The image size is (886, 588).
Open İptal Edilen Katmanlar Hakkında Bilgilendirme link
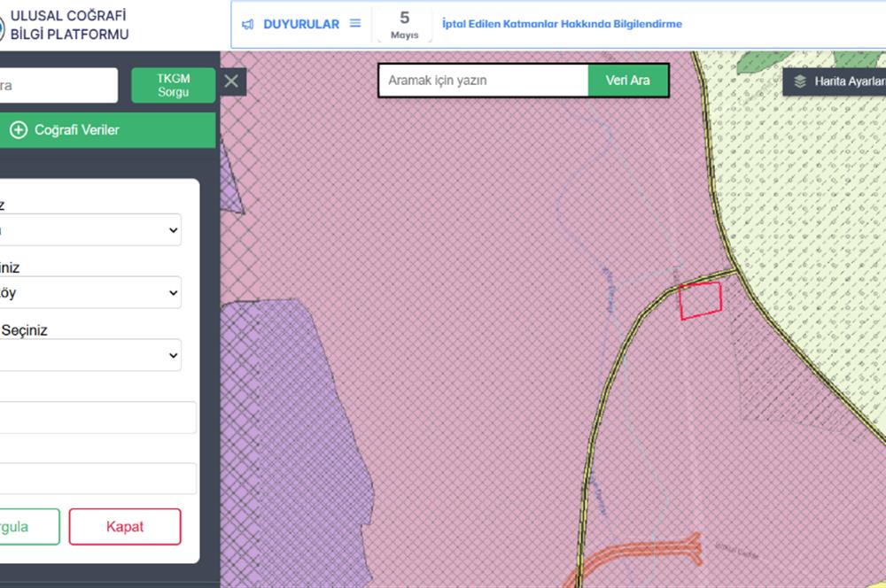(x=562, y=24)
